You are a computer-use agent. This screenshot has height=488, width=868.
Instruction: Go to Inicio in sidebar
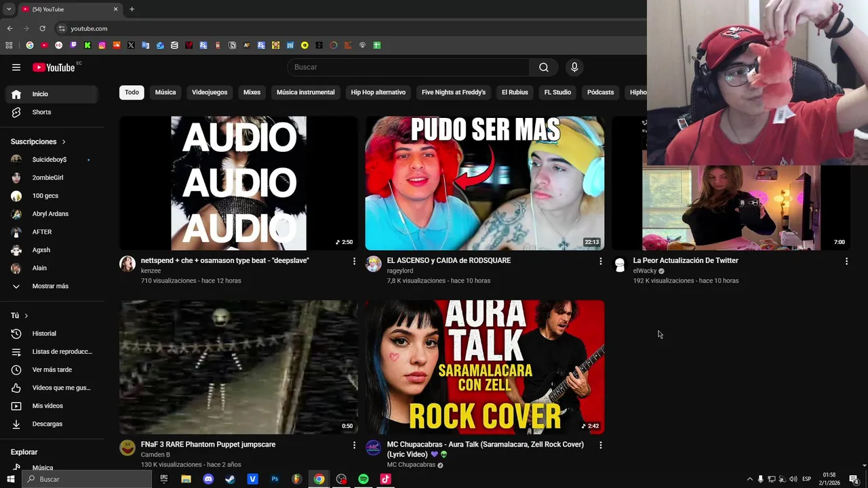click(52, 94)
